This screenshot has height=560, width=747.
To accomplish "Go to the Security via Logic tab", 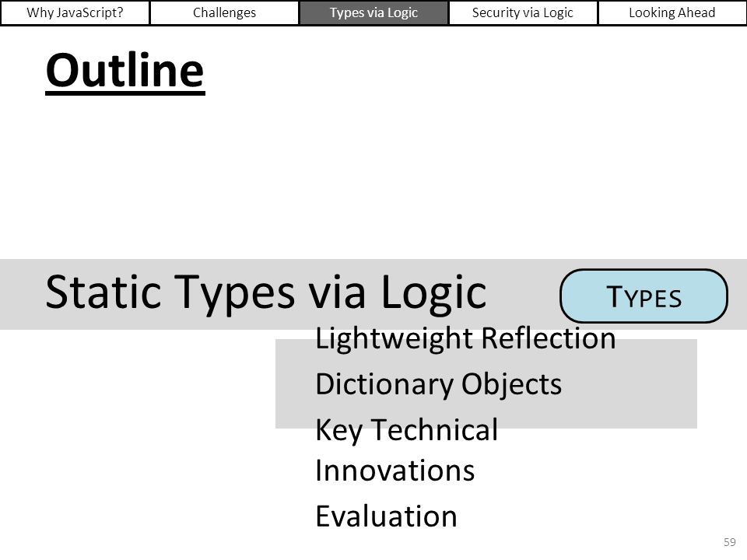I will pyautogui.click(x=523, y=12).
